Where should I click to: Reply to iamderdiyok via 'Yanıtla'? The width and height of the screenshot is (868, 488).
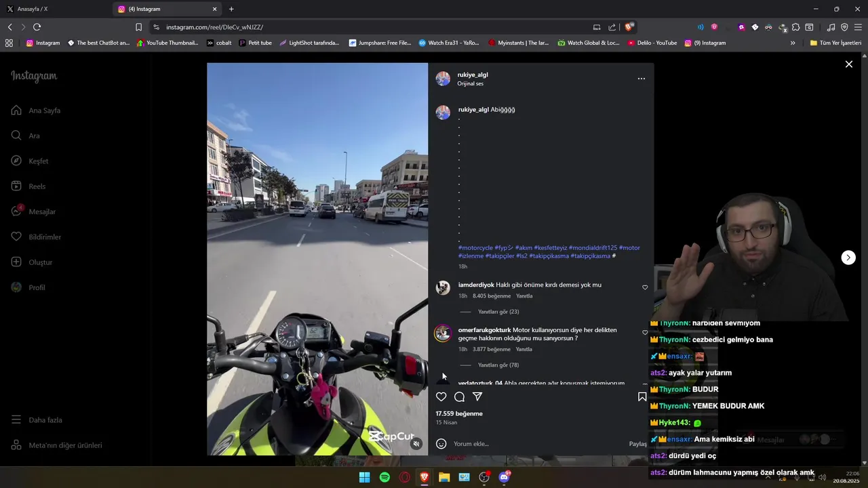pos(524,296)
